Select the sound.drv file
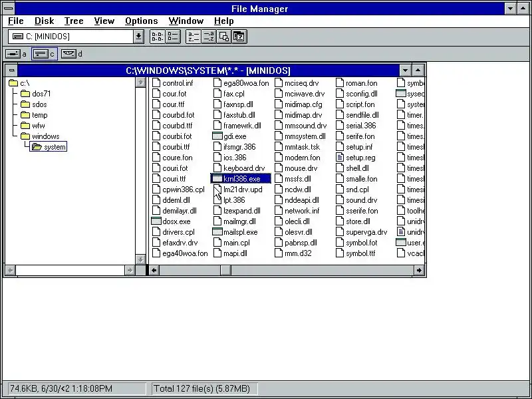The height and width of the screenshot is (399, 532). coord(356,200)
